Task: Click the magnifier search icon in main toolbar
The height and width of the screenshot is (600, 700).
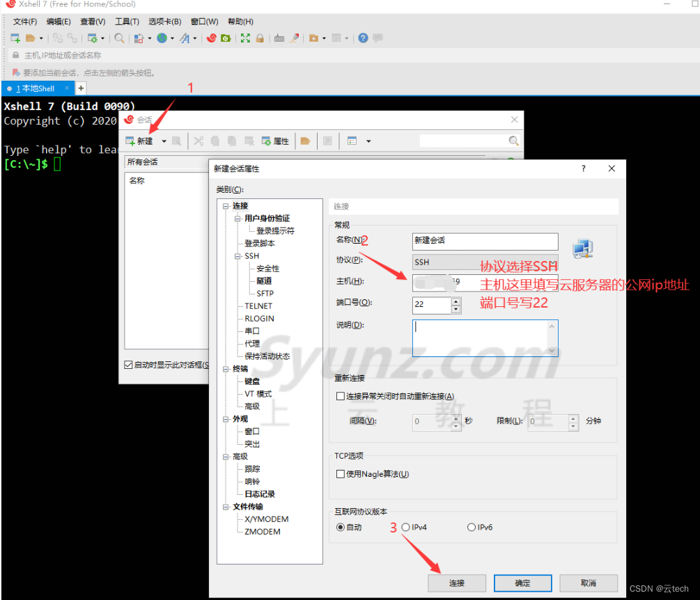Action: (x=119, y=38)
